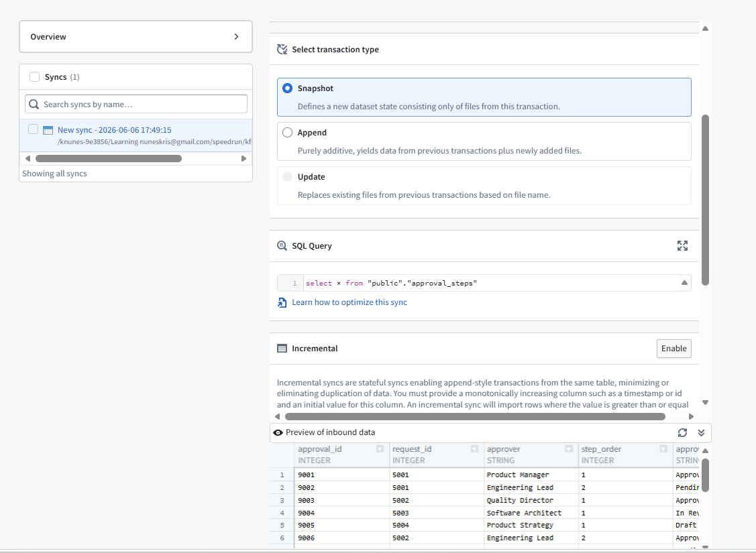Screen dimensions: 756x553
Task: Open the step_order column filter dropdown
Action: pos(663,449)
